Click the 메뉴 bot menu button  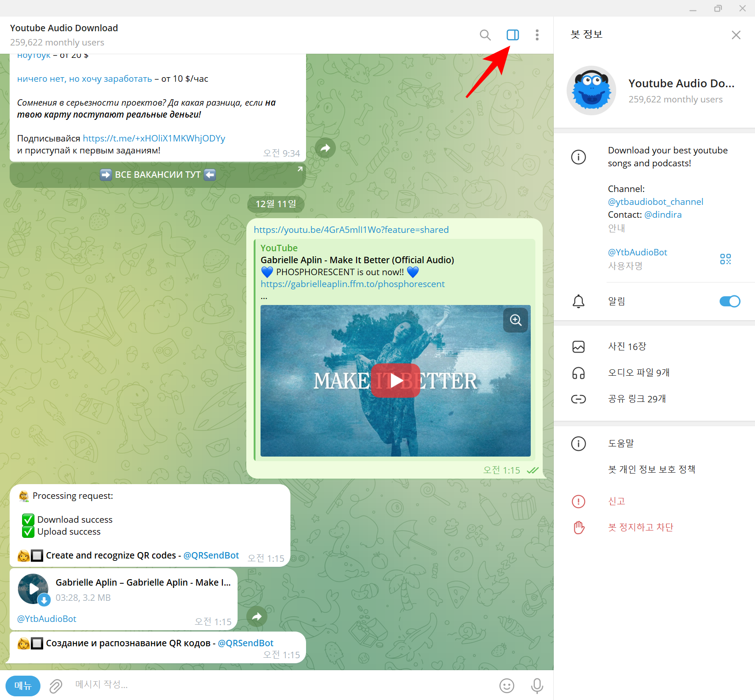(23, 686)
